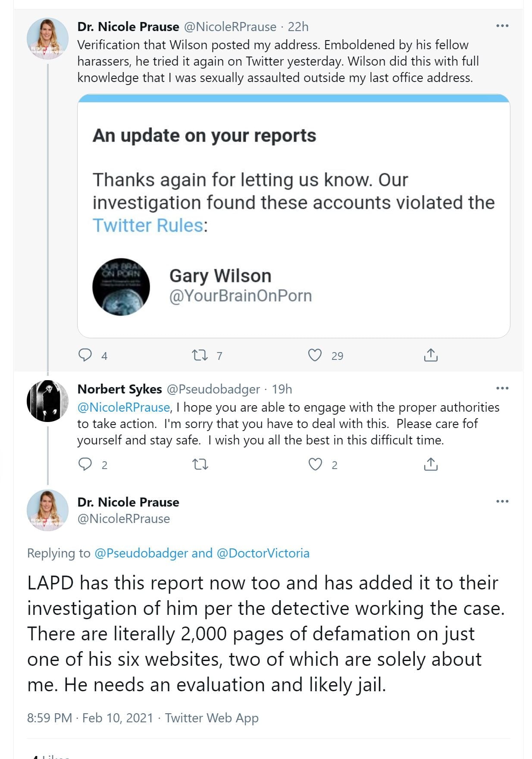This screenshot has height=759, width=532.
Task: Retweet the top tweet with 7 retweets
Action: point(200,355)
